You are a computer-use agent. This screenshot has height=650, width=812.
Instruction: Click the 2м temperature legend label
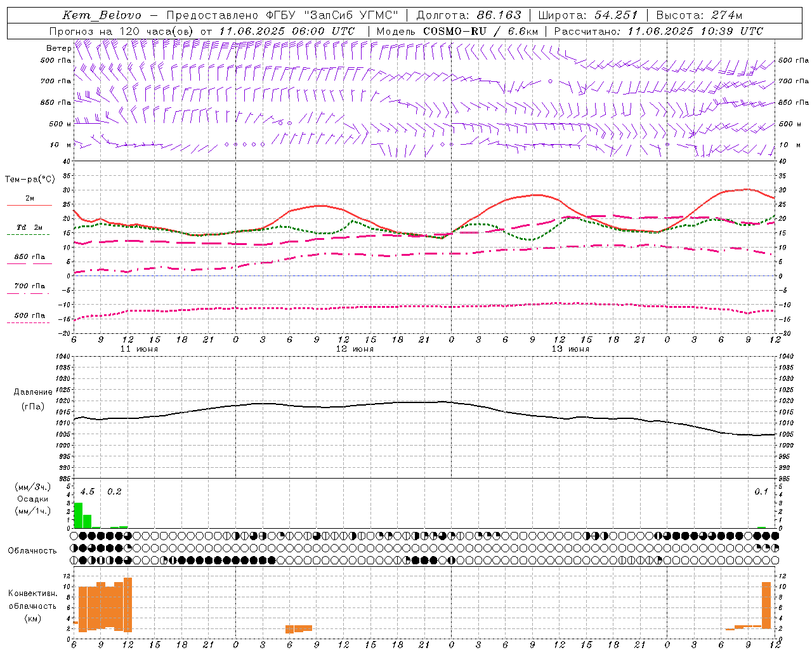pos(30,198)
